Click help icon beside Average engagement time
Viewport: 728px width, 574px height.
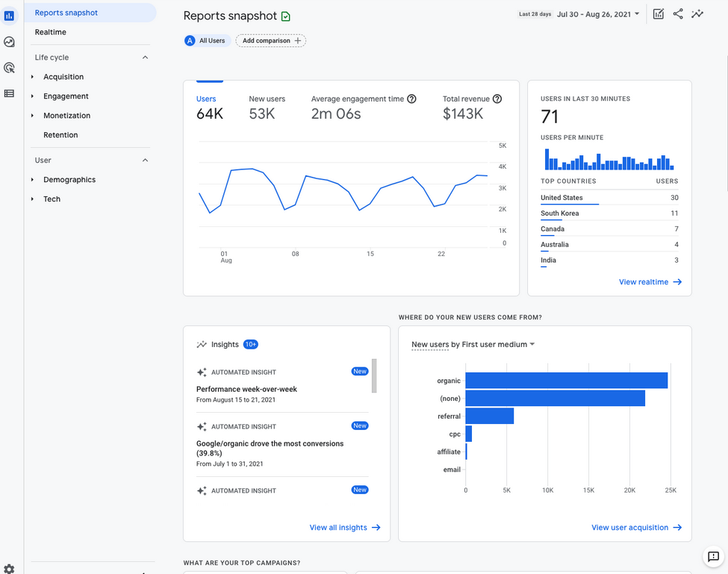pyautogui.click(x=411, y=99)
